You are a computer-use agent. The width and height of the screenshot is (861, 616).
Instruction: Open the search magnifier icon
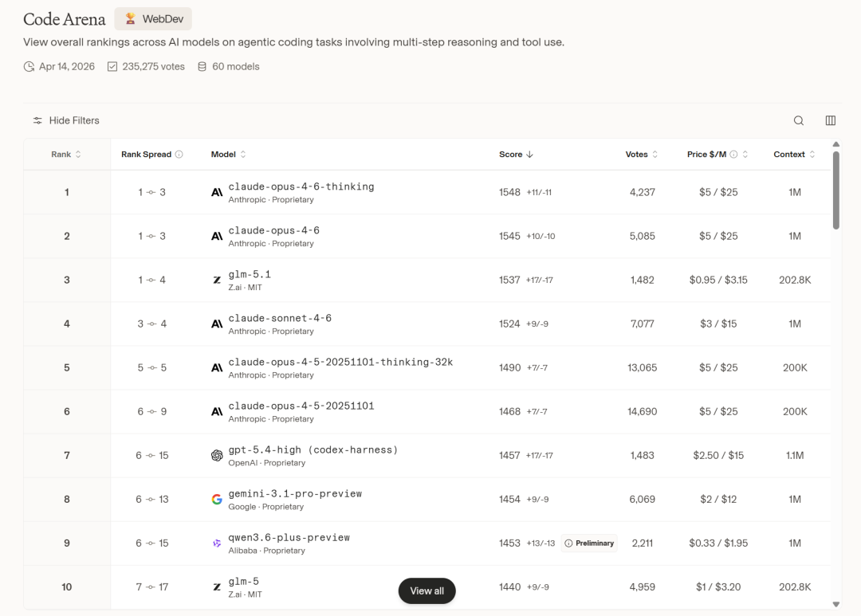[799, 120]
